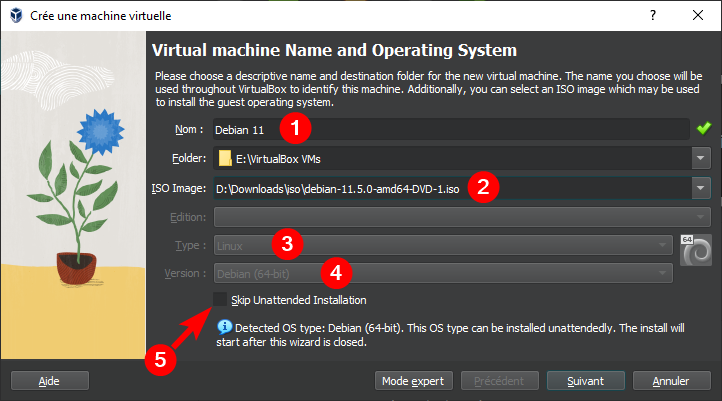Screen dimensions: 722x401
Task: Switch to Mode expert
Action: (413, 381)
